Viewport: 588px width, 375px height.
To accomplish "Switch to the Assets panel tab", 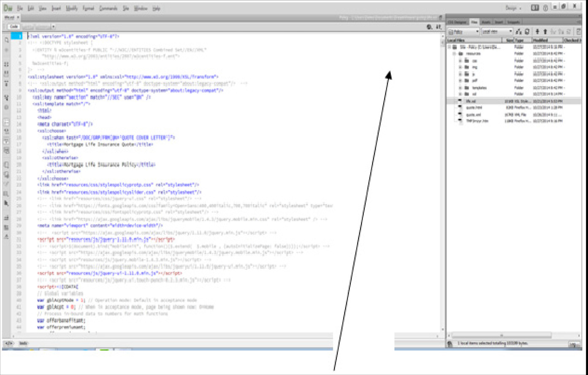I will (x=486, y=22).
